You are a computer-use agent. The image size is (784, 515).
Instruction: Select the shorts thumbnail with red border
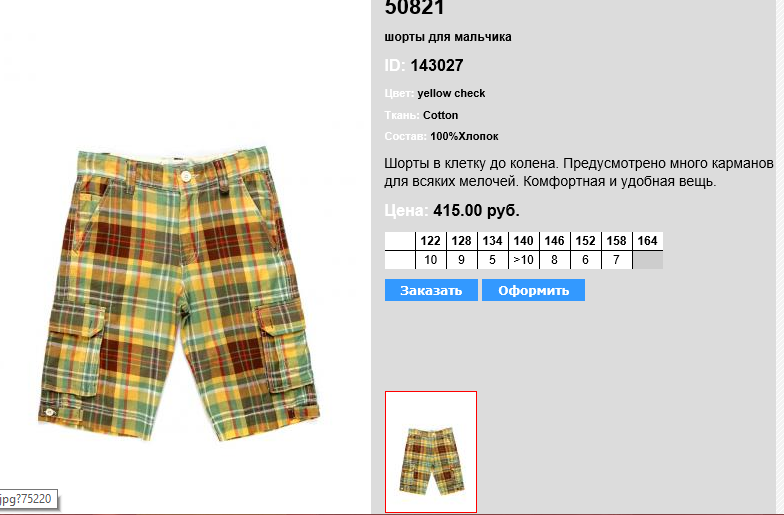click(x=431, y=452)
